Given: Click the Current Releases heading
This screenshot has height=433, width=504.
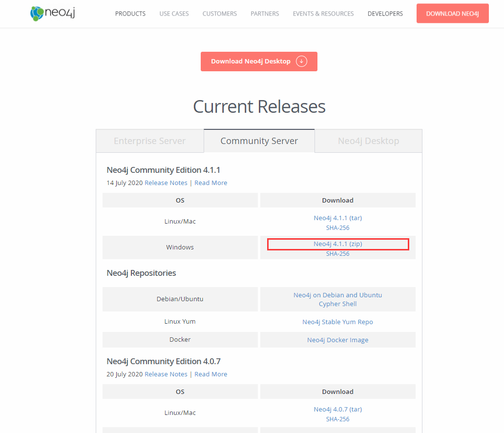Looking at the screenshot, I should [259, 106].
